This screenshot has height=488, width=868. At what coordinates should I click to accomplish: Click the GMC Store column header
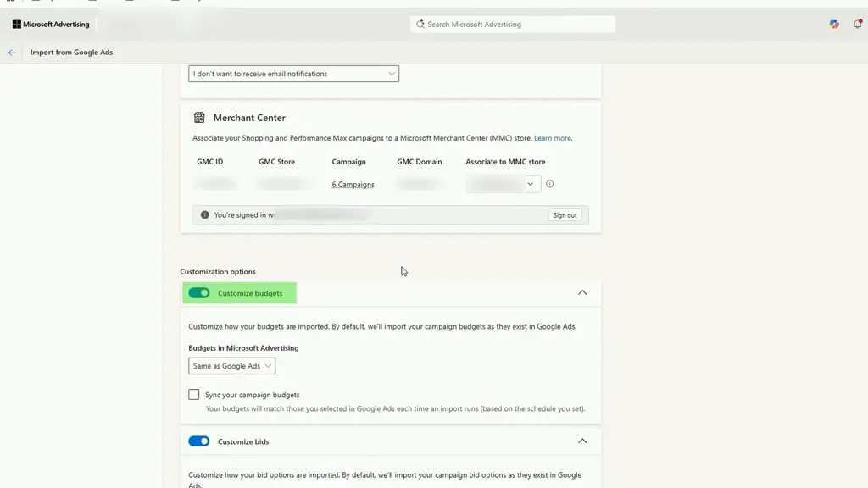[277, 162]
